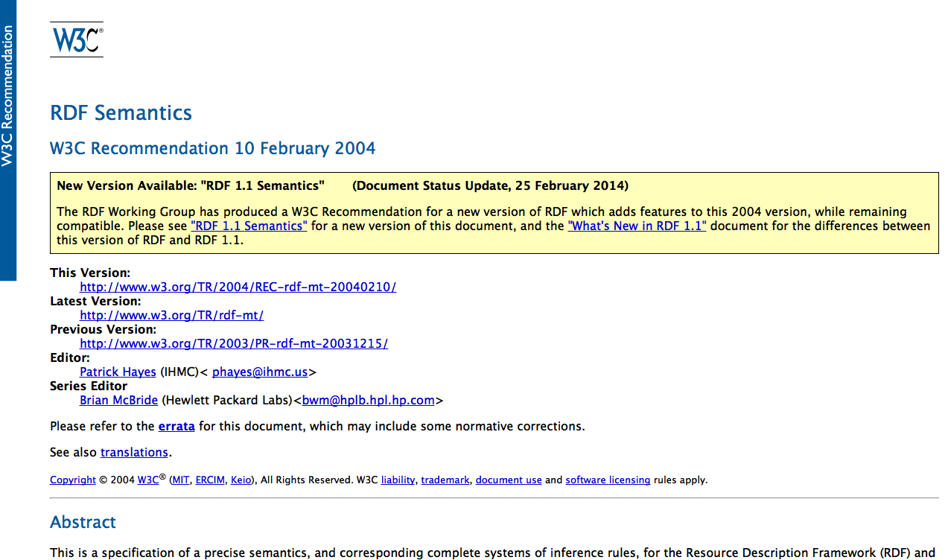Open the translations link
Image resolution: width=951 pixels, height=560 pixels.
[x=134, y=452]
